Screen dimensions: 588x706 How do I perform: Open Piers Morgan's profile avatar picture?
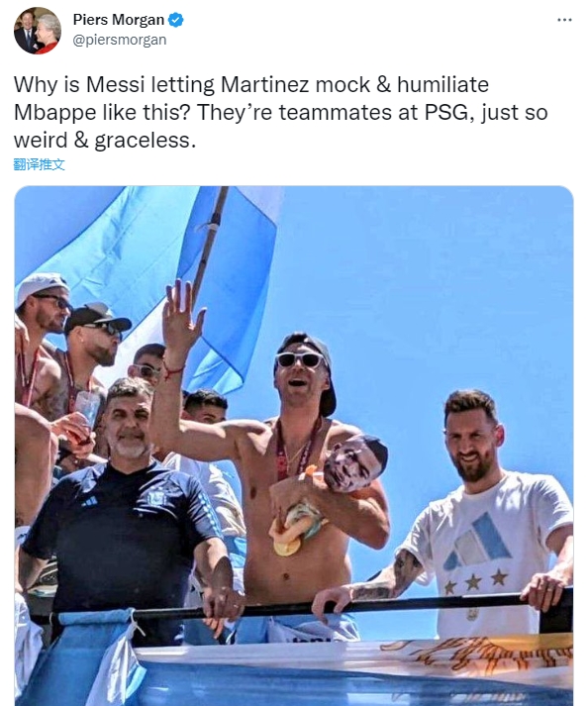(x=38, y=31)
